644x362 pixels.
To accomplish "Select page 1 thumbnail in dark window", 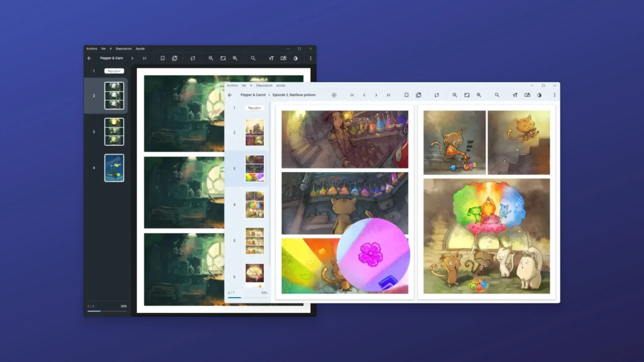I will pos(114,71).
